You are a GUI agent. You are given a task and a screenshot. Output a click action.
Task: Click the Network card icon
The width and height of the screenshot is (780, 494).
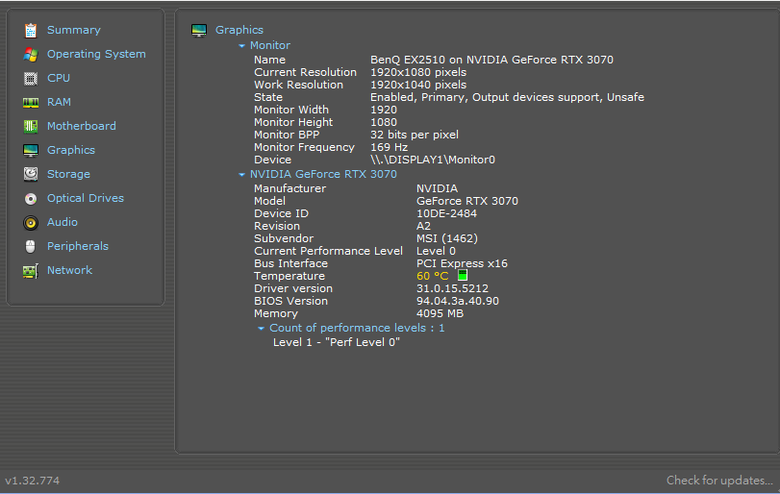pyautogui.click(x=30, y=271)
